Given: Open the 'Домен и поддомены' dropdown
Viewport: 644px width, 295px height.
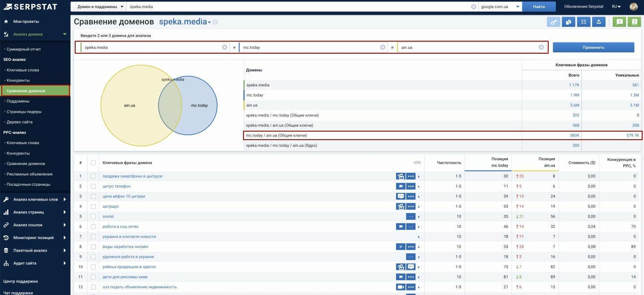Looking at the screenshot, I should click(99, 7).
